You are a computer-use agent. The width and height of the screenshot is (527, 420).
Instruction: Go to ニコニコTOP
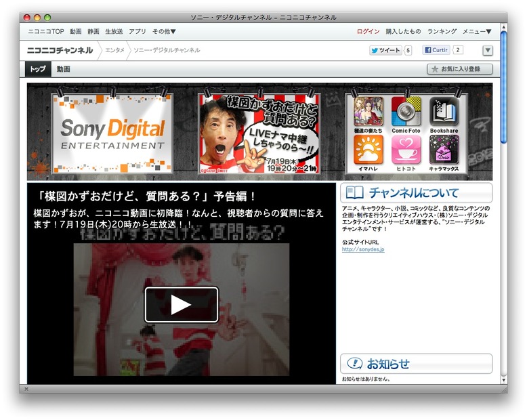pyautogui.click(x=46, y=31)
